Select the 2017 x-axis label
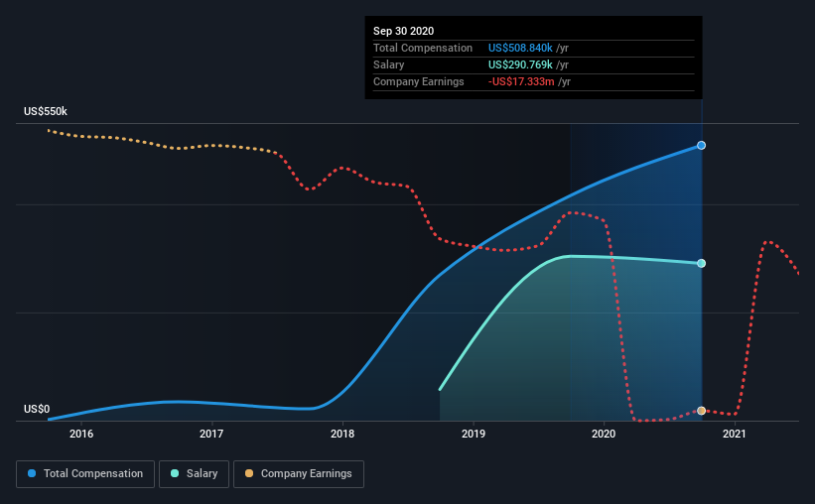Image resolution: width=815 pixels, height=504 pixels. [211, 434]
